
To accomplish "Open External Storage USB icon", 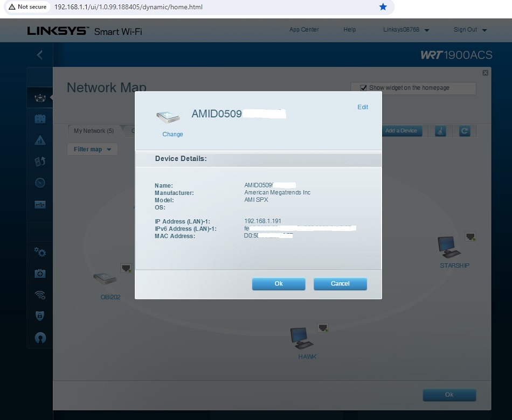I will coord(40,204).
